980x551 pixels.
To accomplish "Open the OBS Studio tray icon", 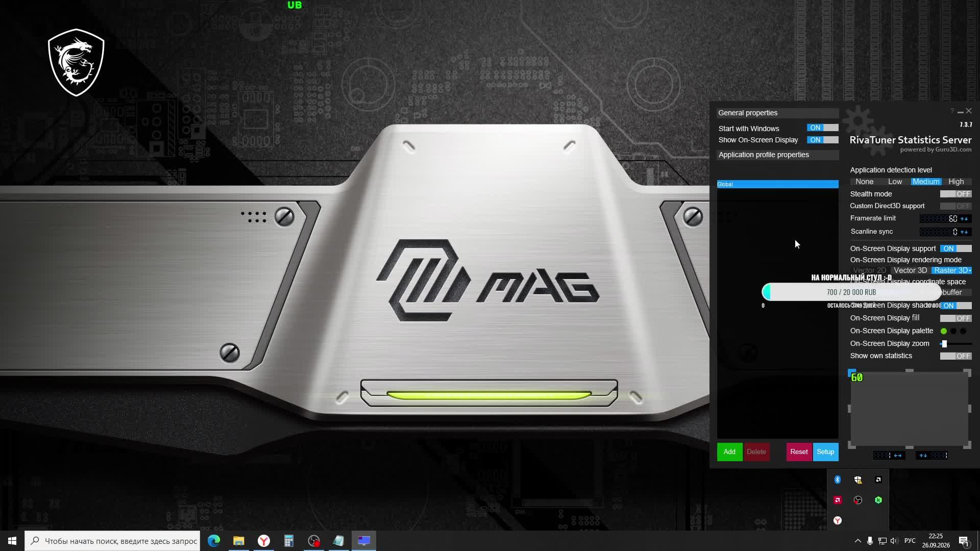I will click(x=858, y=500).
